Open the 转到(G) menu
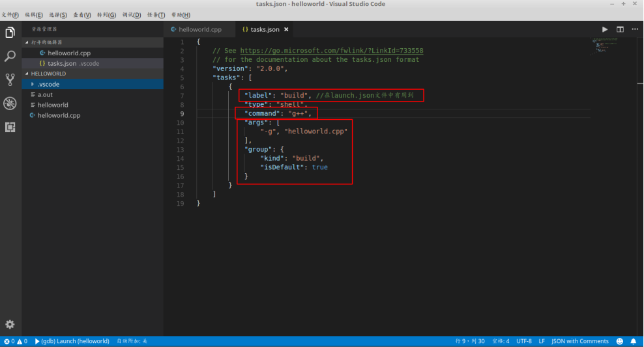The image size is (644, 347). tap(106, 15)
